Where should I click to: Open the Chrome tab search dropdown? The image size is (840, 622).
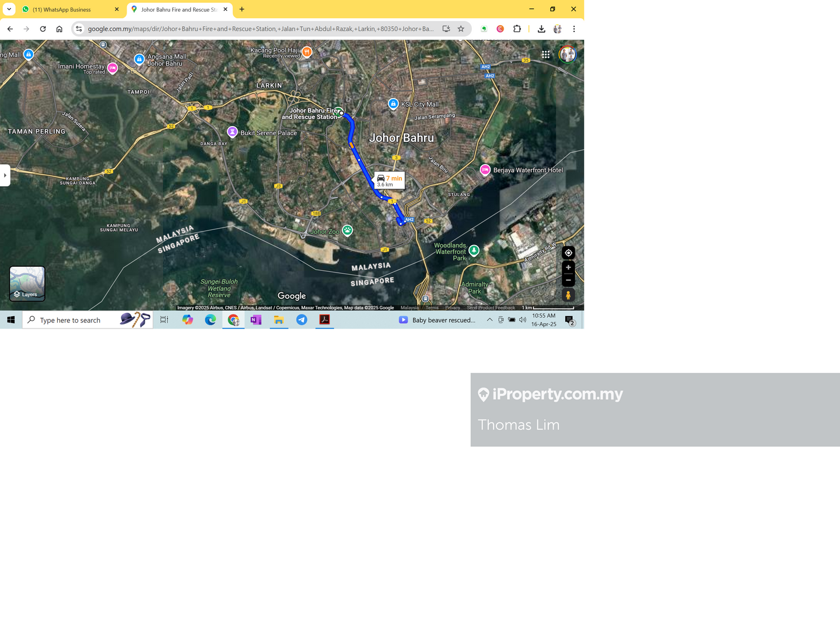pos(9,9)
